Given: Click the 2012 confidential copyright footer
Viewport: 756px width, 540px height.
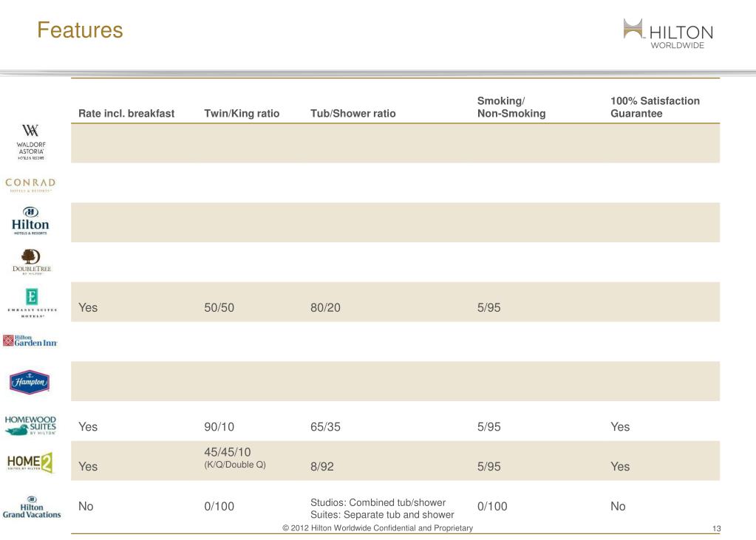Looking at the screenshot, I should click(x=378, y=527).
